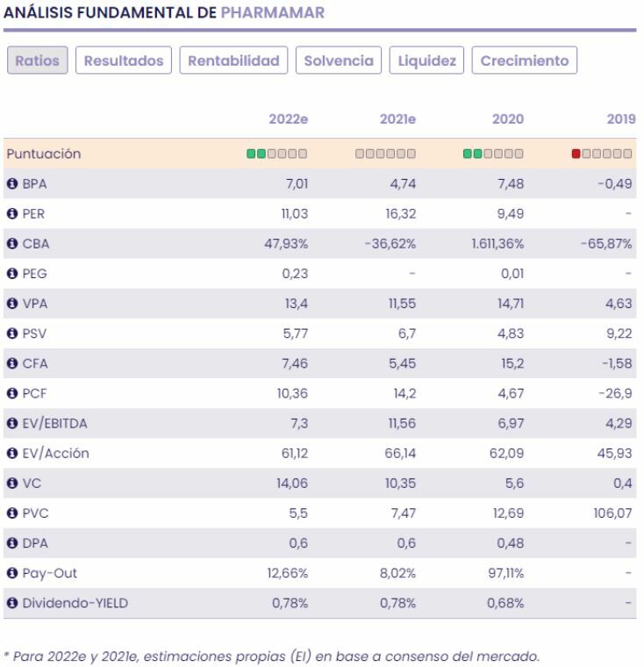Click the info icon beside BPA

12,184
